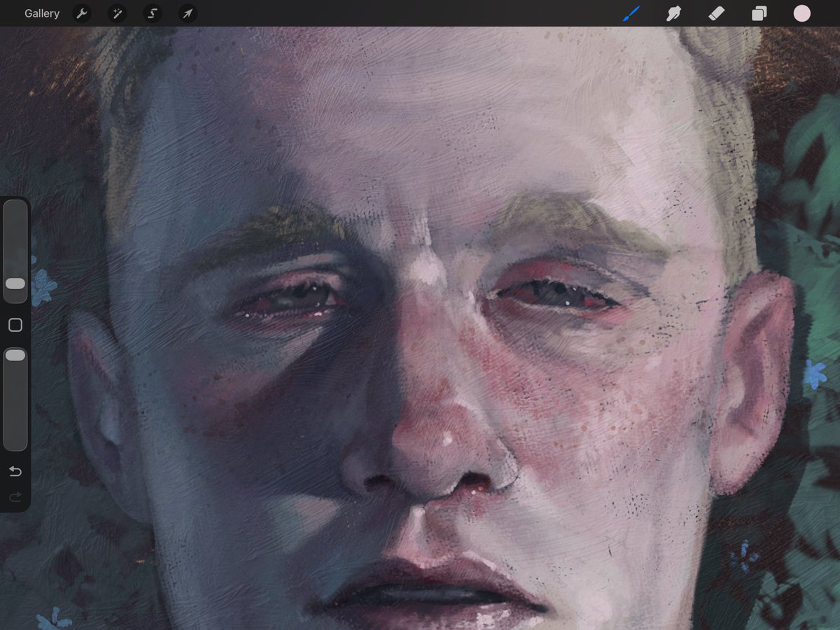Screen dimensions: 840x630
Task: Click the brush opacity slider
Action: click(x=15, y=399)
